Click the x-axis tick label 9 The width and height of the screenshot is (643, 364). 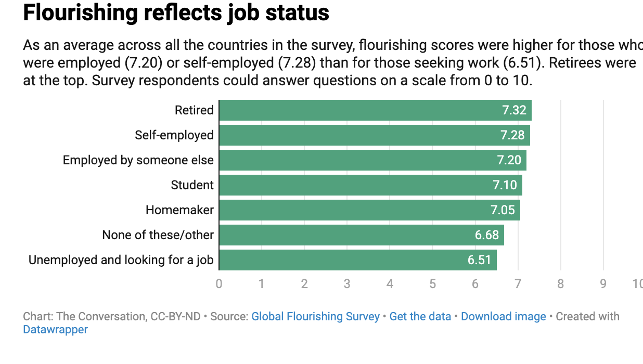(x=603, y=283)
